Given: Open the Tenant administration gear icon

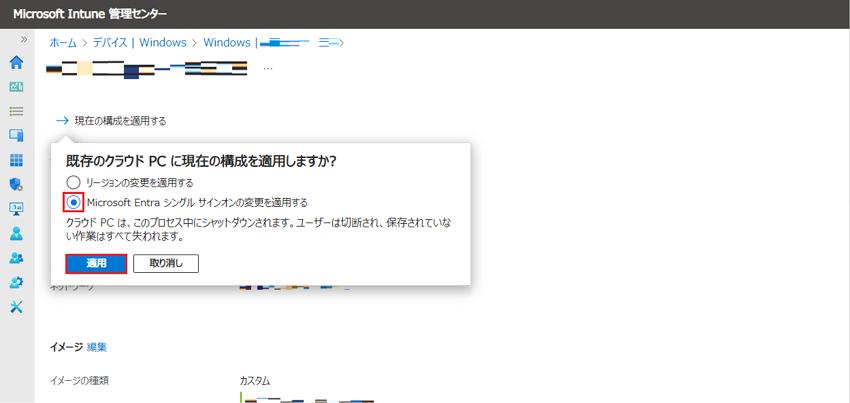Looking at the screenshot, I should pos(17,283).
